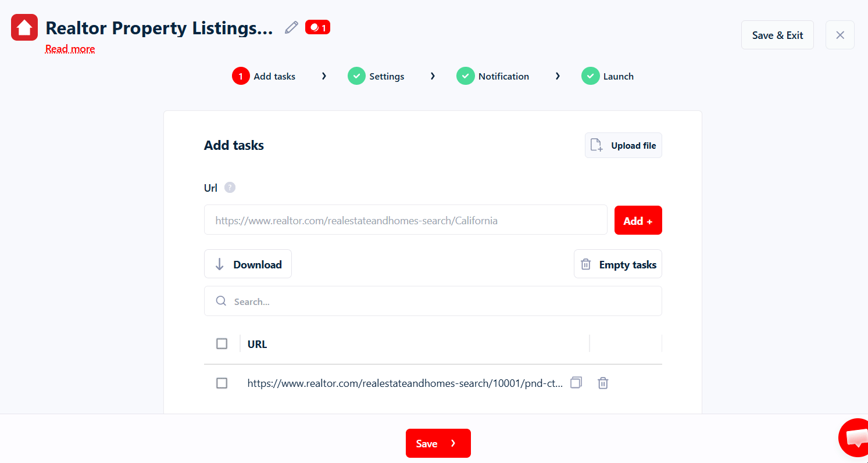Go to the Settings step
This screenshot has height=463, width=868.
click(x=376, y=76)
